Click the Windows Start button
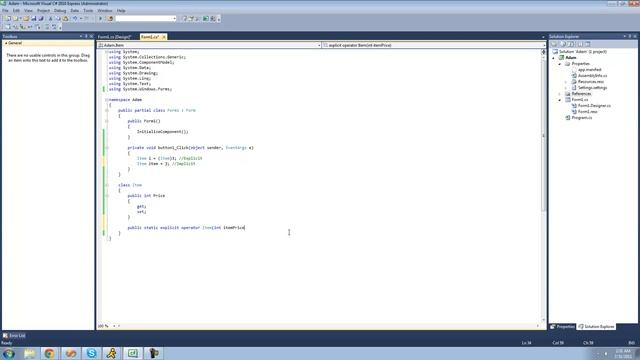Viewport: 640px width, 360px height. click(x=9, y=353)
